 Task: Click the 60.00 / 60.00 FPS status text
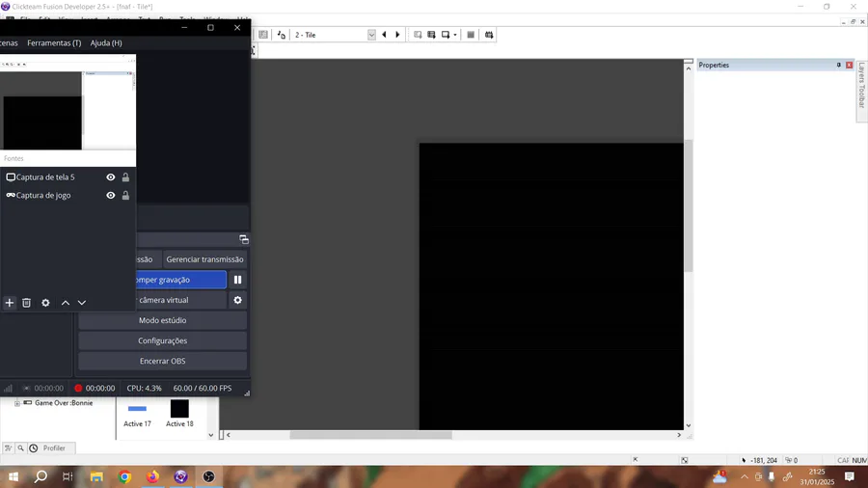203,389
